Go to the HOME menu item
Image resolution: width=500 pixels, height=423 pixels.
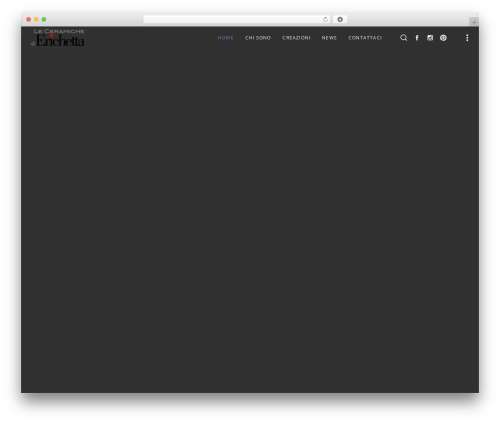click(225, 38)
